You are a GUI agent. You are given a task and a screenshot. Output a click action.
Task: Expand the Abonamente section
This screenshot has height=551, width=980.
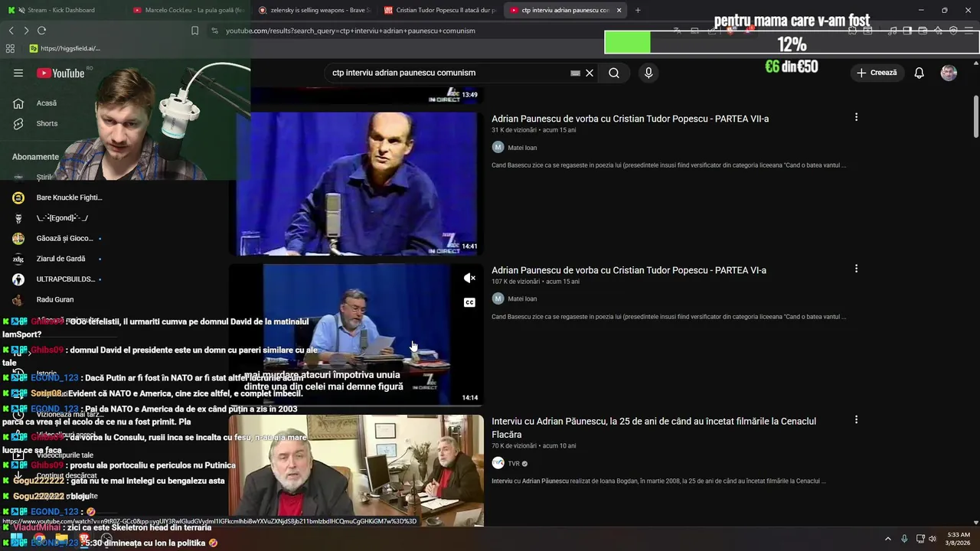[x=35, y=157]
